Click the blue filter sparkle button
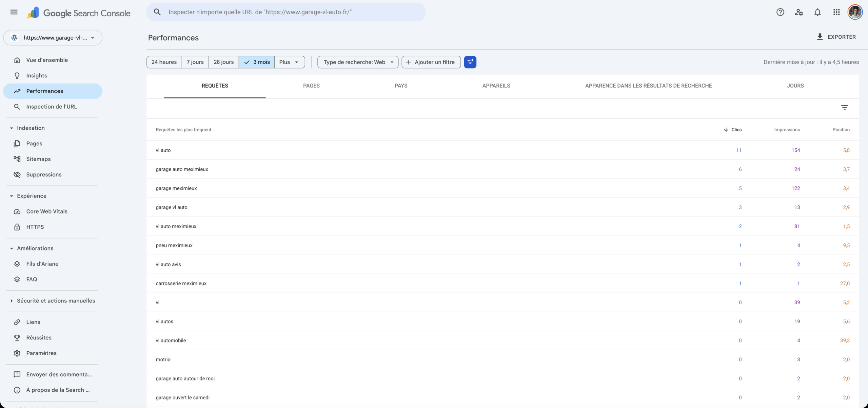The image size is (868, 408). click(470, 62)
